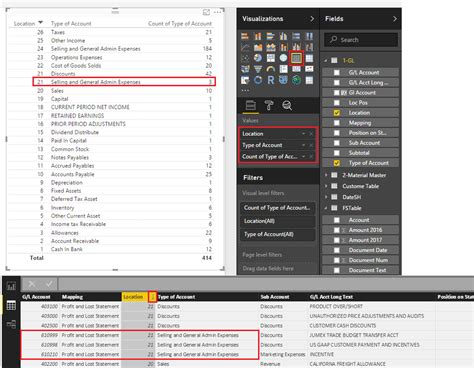Check the Document Date field
This screenshot has height=368, width=474.
[x=337, y=250]
